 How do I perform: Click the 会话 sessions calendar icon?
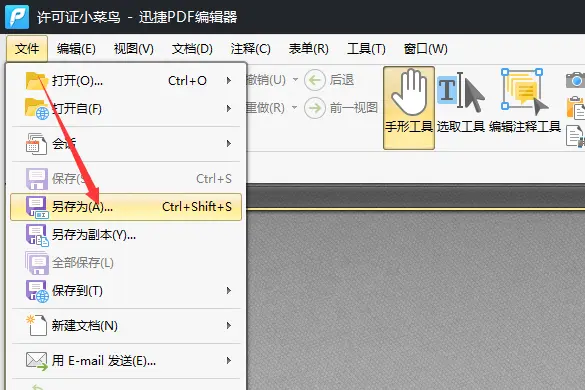(36, 144)
